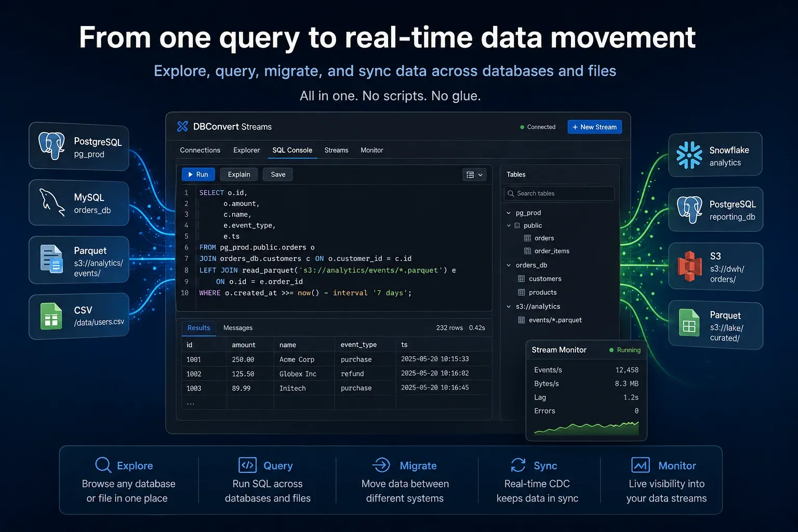Switch to the Monitor tab
Screen dimensions: 798x532
point(372,150)
